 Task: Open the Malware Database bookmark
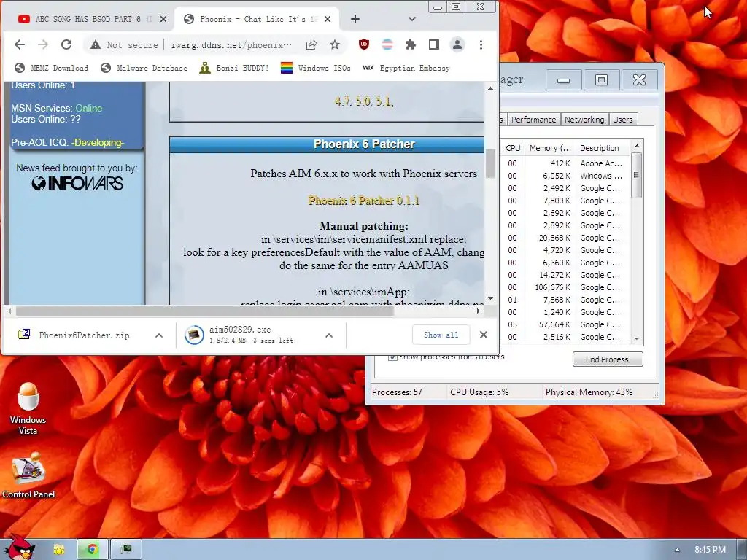(x=144, y=68)
